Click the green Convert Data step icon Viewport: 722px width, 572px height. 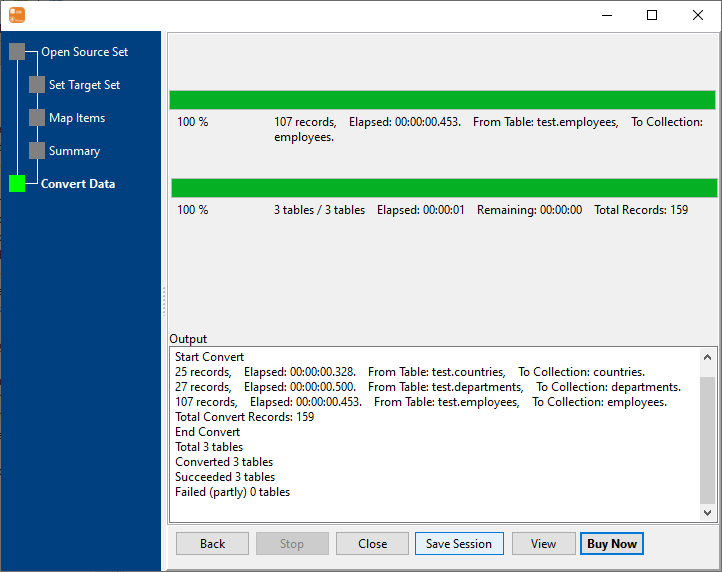coord(17,184)
